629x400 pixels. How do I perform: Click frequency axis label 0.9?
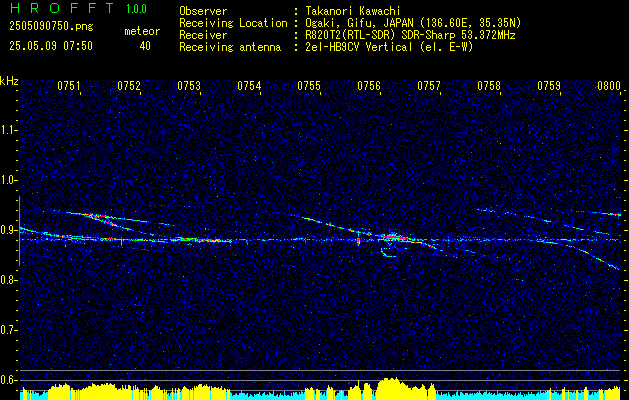(x=8, y=230)
